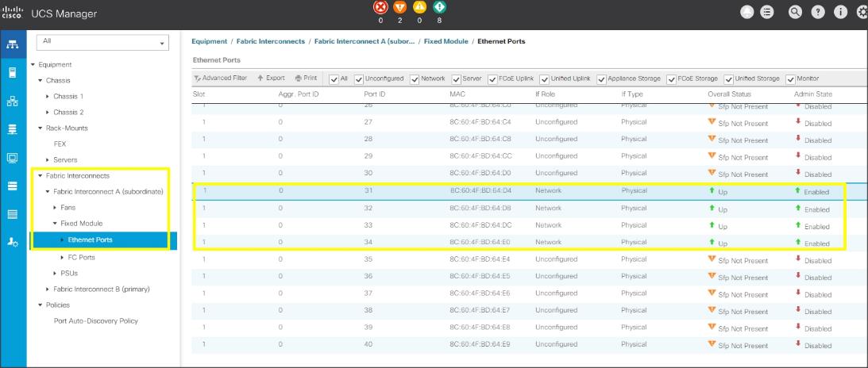Go to Equipment breadcrumb link

coord(209,41)
